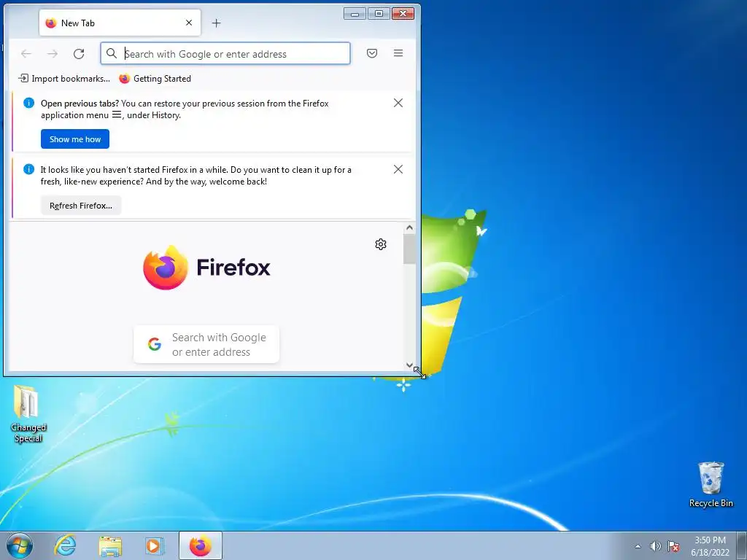
Task: Minimize the Firefox window
Action: (x=355, y=14)
